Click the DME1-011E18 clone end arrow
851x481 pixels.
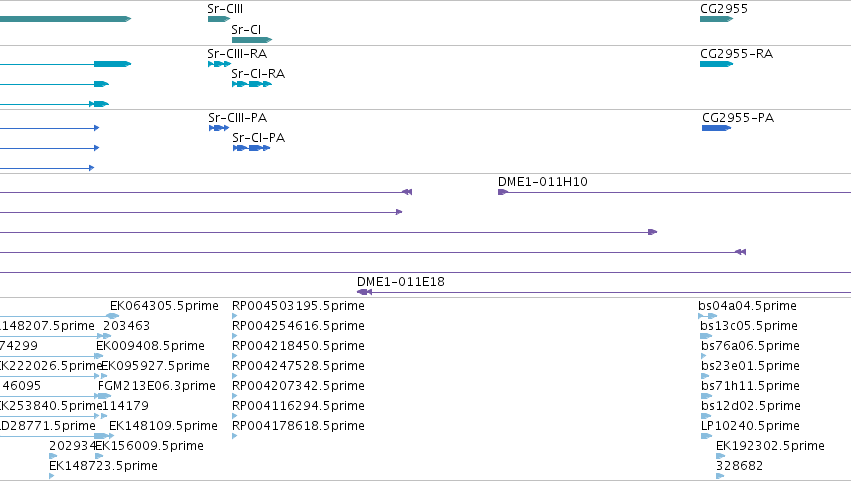point(364,292)
